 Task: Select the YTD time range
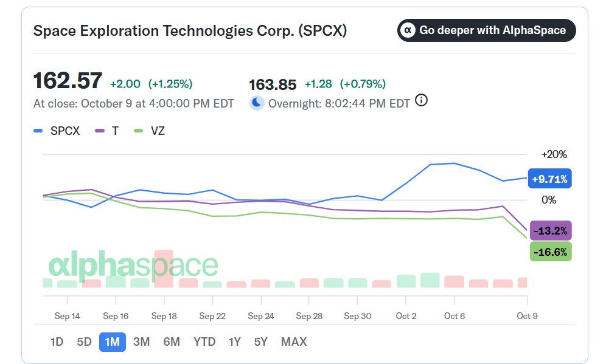coord(204,342)
